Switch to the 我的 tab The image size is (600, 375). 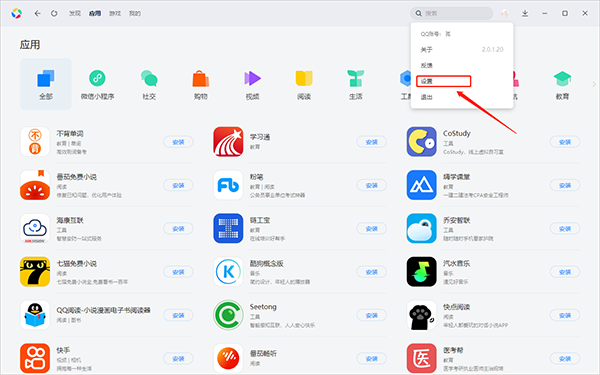click(x=135, y=13)
